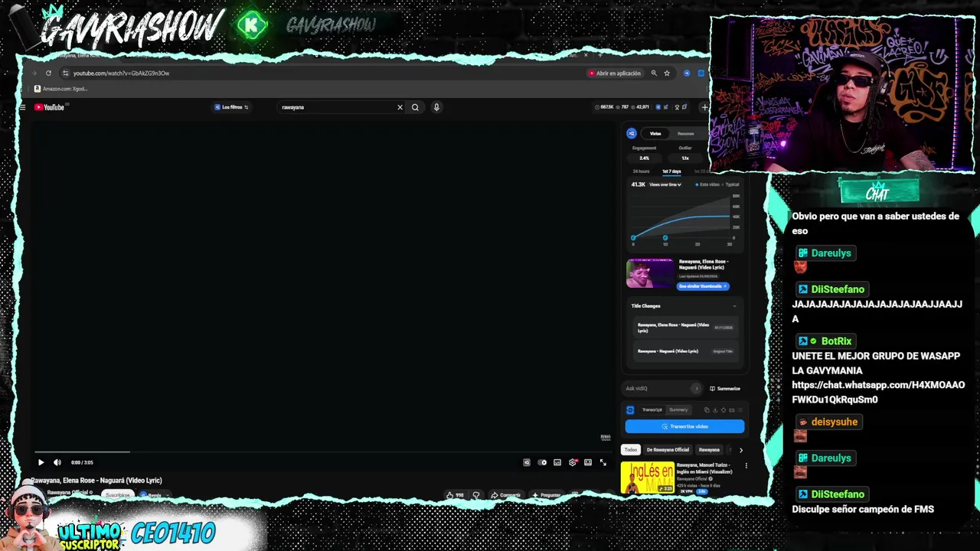
Task: Switch to the Resumen tab in vidIQ panel
Action: click(686, 133)
